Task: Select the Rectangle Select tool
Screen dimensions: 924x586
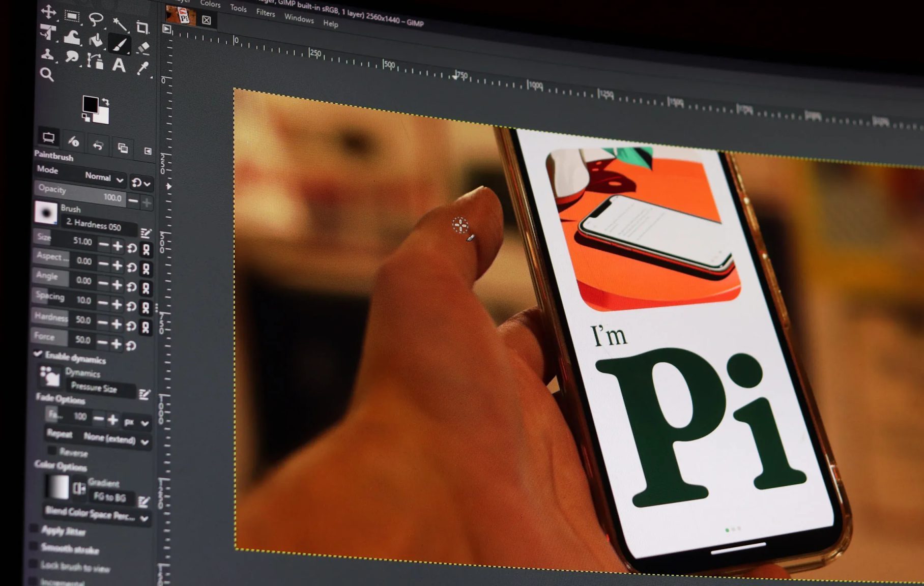Action: 72,14
